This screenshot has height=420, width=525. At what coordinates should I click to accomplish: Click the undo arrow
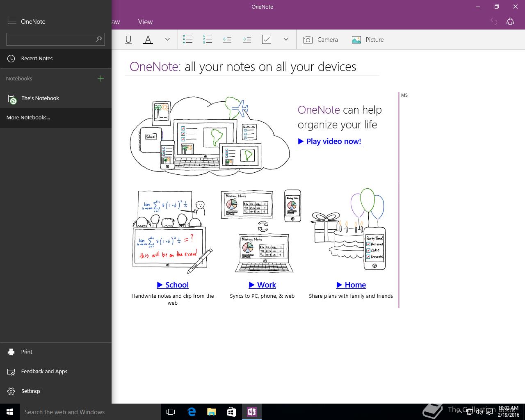click(x=494, y=21)
